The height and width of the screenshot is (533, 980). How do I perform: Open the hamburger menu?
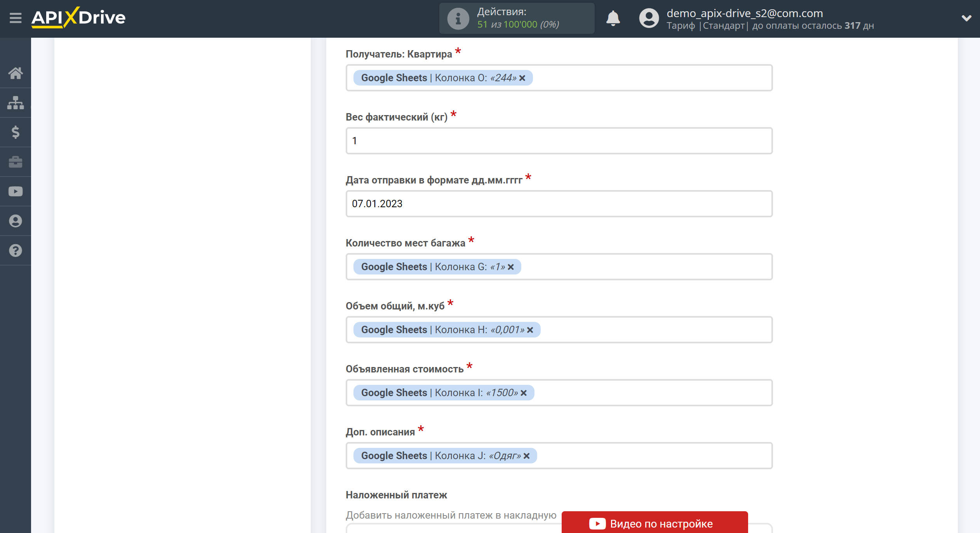point(16,18)
